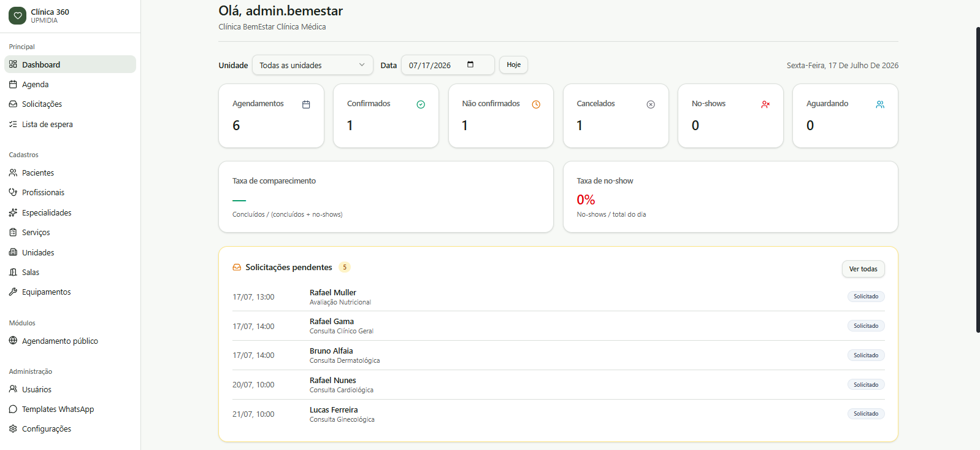The width and height of the screenshot is (980, 450).
Task: Open Solicitações menu item
Action: [70, 104]
